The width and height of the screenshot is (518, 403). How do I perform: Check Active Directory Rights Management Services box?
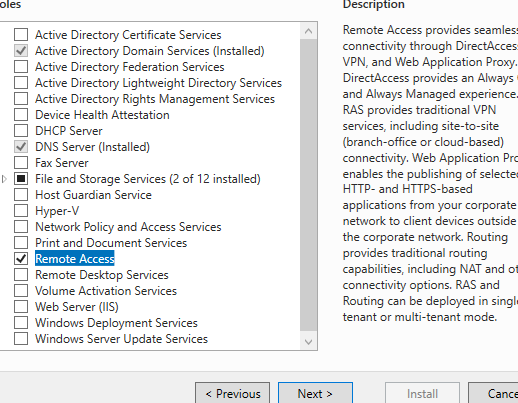coord(21,99)
